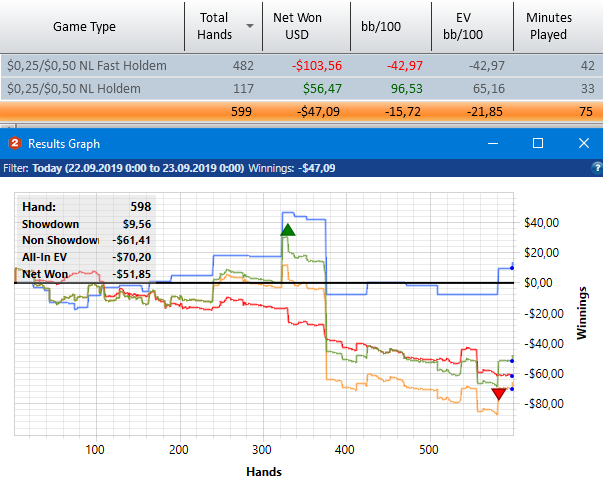Click the red downward triangle marker
The image size is (603, 483).
[499, 394]
